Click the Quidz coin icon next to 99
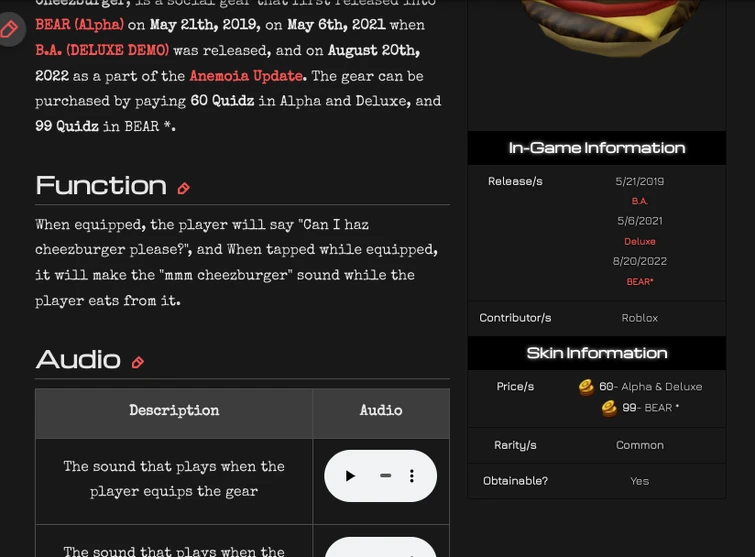This screenshot has height=557, width=755. pyautogui.click(x=609, y=408)
